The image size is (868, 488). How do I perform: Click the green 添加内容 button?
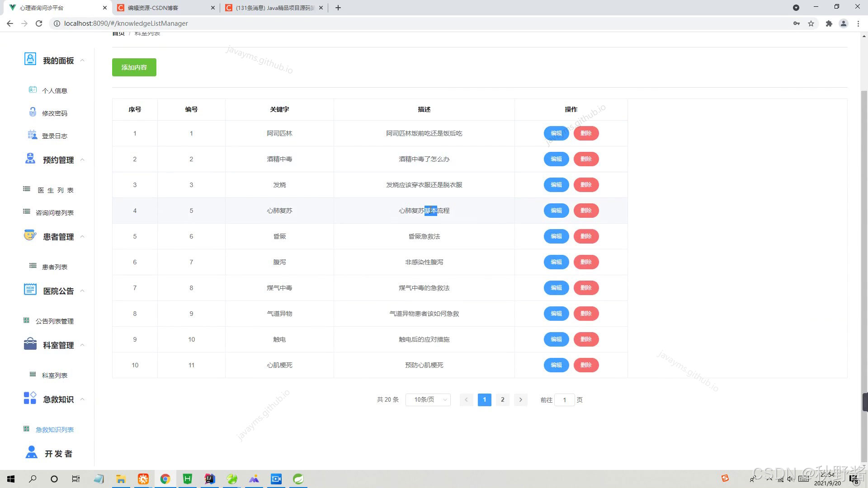click(134, 67)
